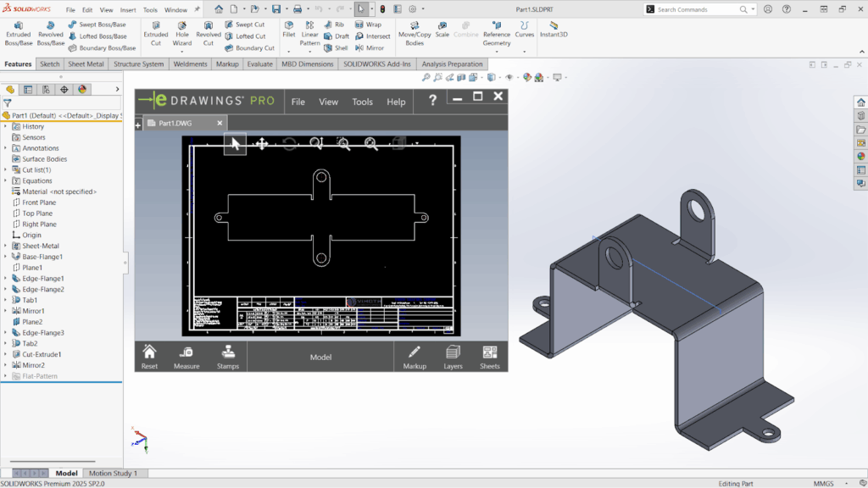Open Sheets panel in eDrawings

coord(489,357)
